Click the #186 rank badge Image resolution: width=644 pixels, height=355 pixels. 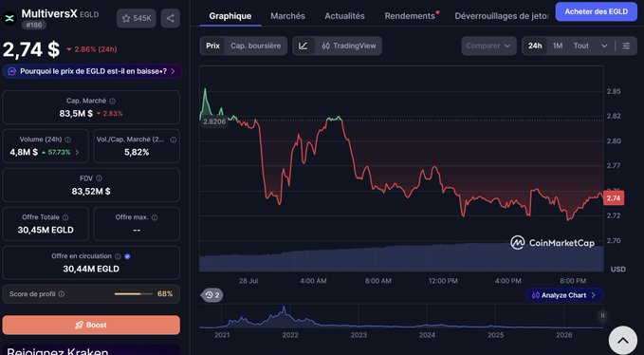(33, 26)
